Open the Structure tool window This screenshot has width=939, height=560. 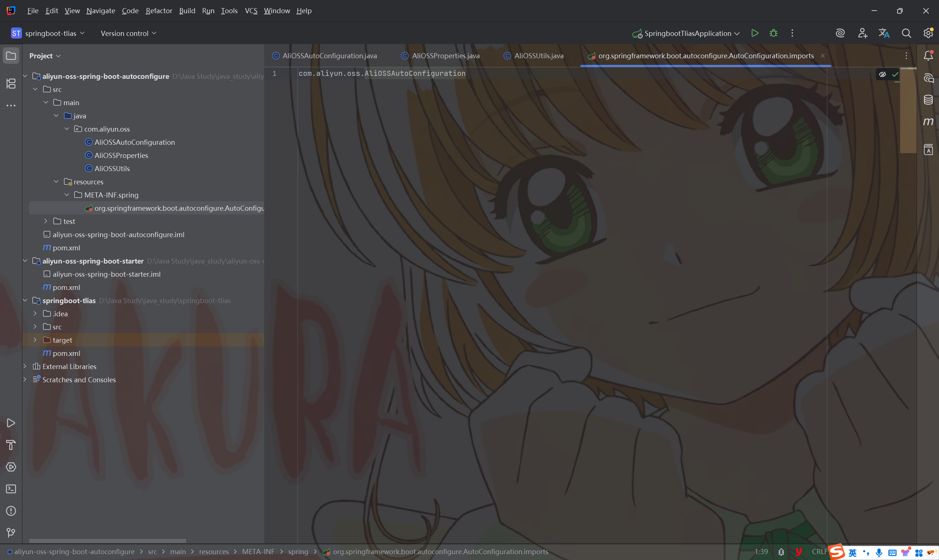pos(11,84)
